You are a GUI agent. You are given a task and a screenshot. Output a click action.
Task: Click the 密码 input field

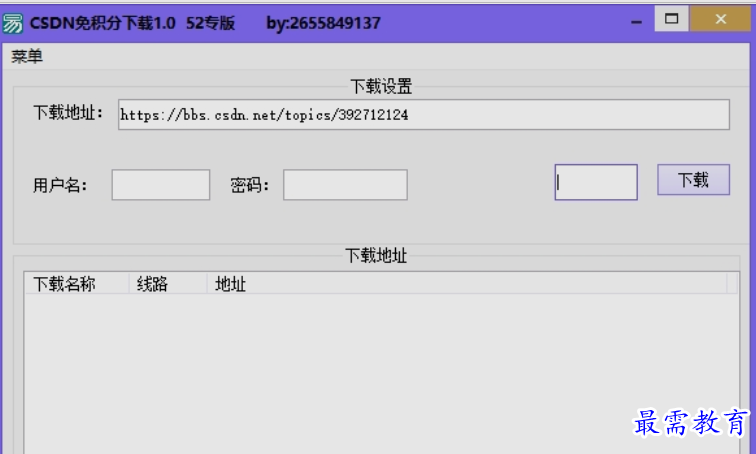pos(345,185)
